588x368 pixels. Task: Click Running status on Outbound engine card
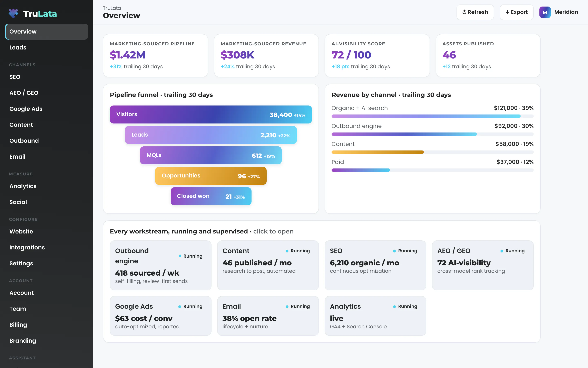[x=191, y=256]
